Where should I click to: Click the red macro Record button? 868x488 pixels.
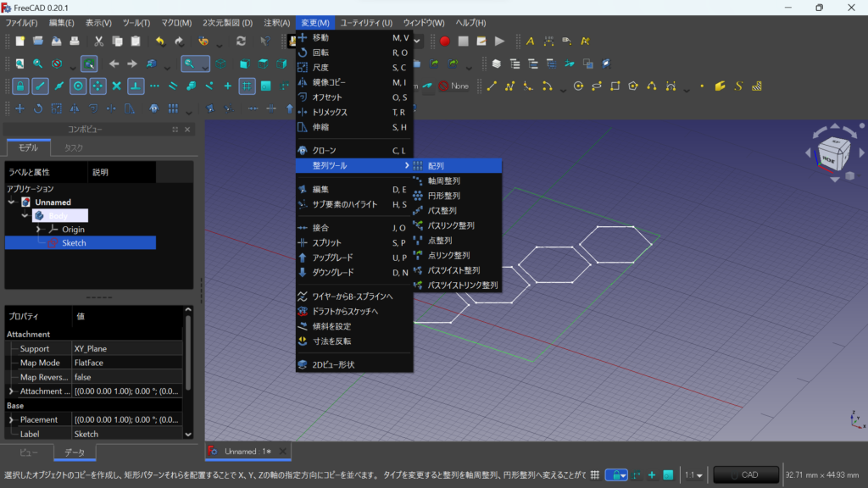point(444,41)
